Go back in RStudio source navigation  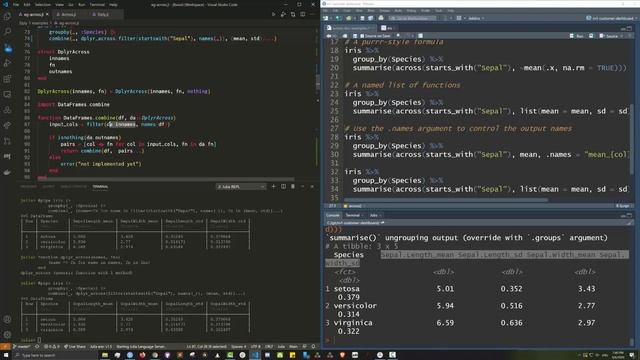[x=329, y=36]
